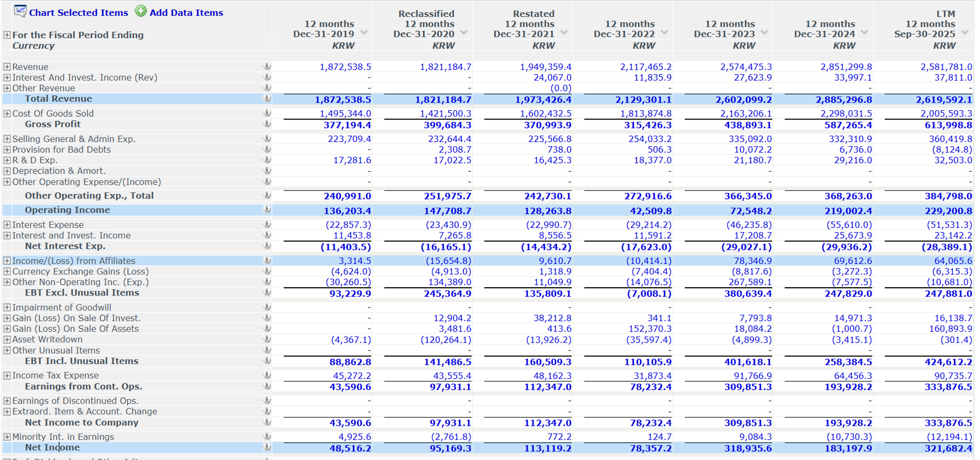Screen dimensions: 980x460
Task: Expand the Interest Expense row
Action: [x=7, y=225]
